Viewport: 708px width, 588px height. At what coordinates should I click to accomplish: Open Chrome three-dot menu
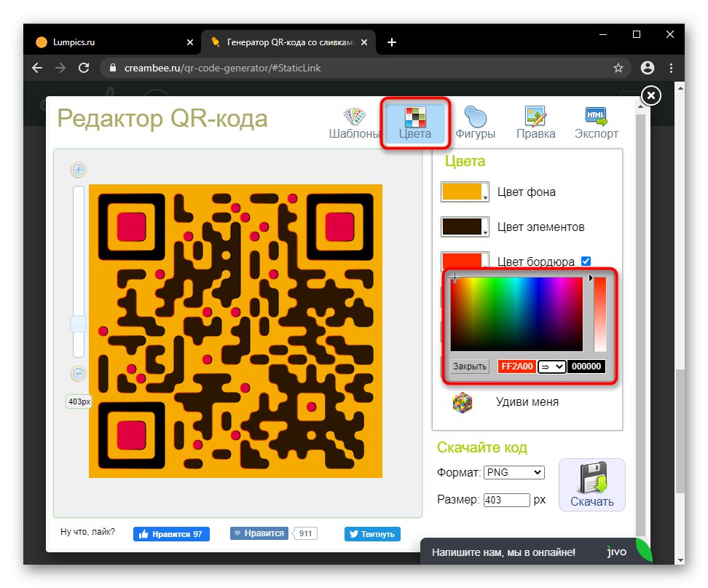(x=671, y=68)
